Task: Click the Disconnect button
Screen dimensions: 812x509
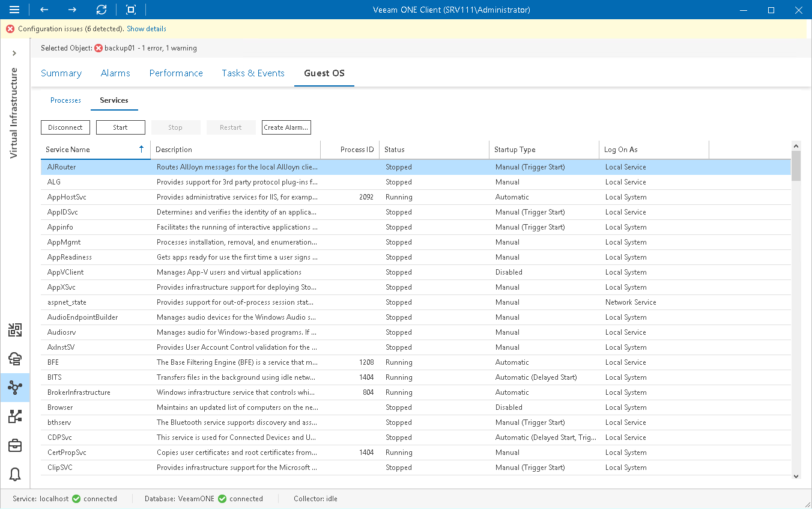Action: (65, 127)
